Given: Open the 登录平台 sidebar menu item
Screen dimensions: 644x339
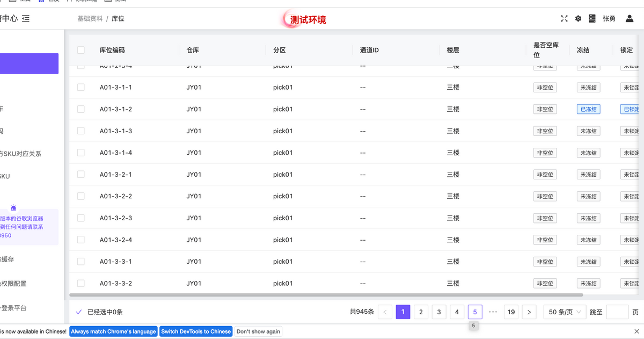Looking at the screenshot, I should pyautogui.click(x=13, y=308).
